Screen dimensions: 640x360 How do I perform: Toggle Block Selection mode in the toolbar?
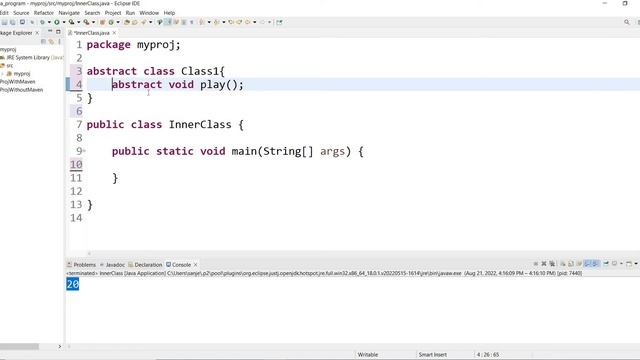[184, 22]
